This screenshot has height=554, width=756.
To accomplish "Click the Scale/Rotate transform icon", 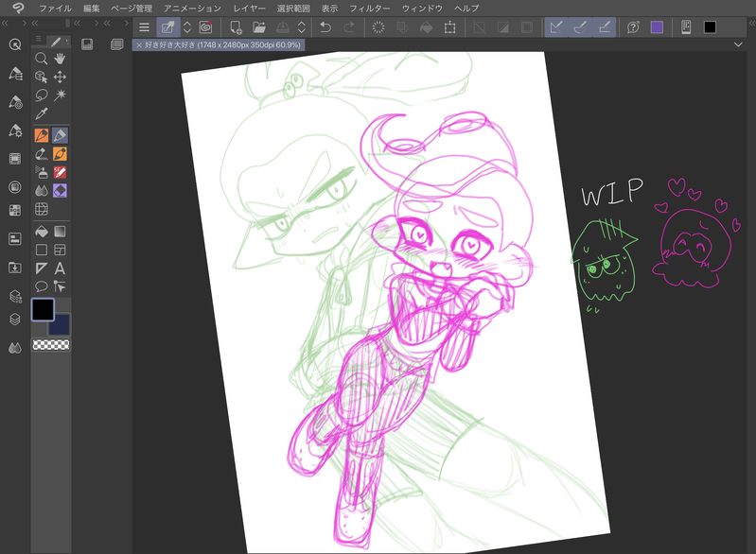I will (449, 27).
